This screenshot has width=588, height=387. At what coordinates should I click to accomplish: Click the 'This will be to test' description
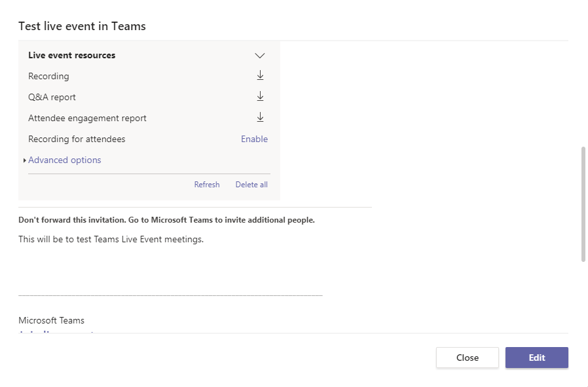111,239
